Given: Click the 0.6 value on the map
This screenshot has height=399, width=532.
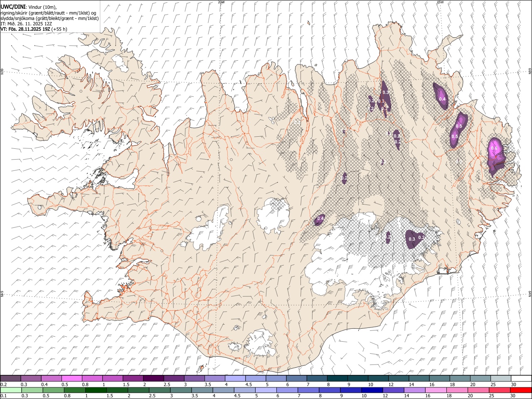Looking at the screenshot, I should tap(494, 148).
